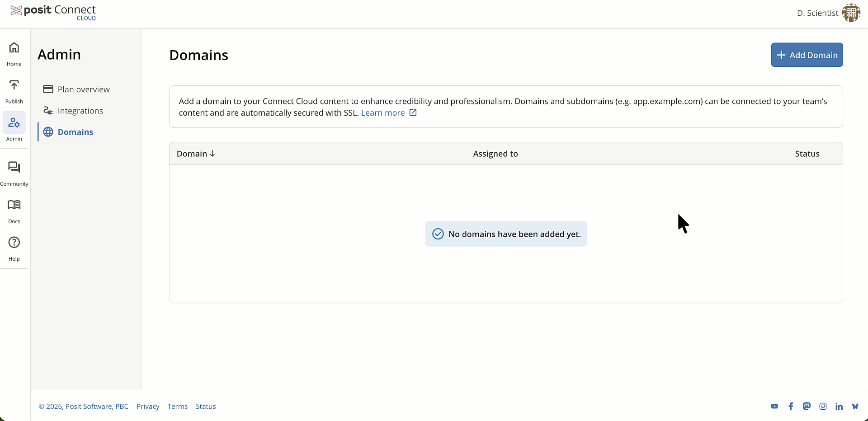Open the Mastodon icon in footer
Image resolution: width=868 pixels, height=421 pixels.
click(807, 407)
